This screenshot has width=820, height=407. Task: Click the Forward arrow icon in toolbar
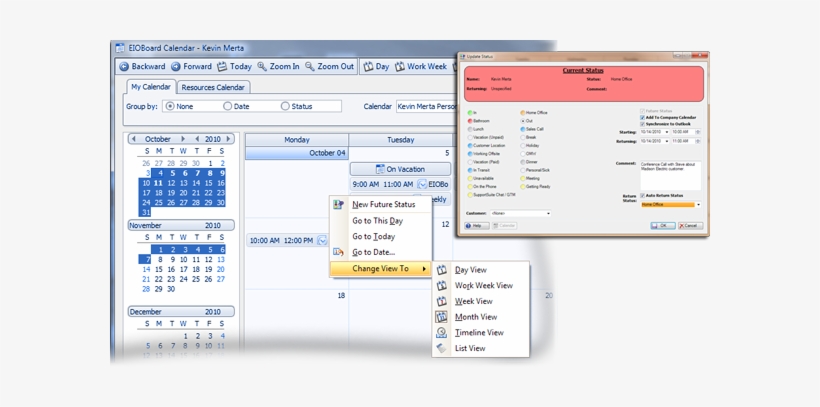(x=176, y=66)
